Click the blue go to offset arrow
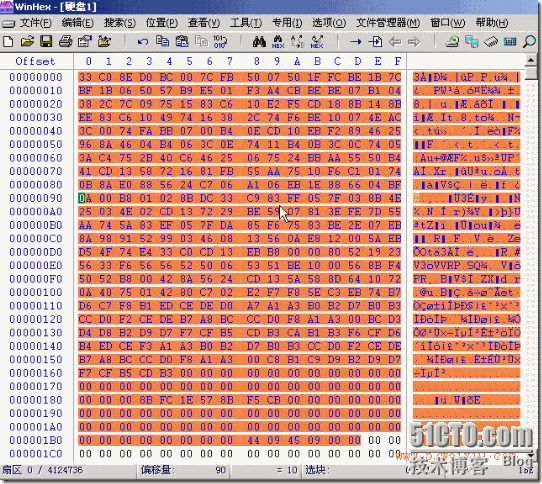542x484 pixels. 356,42
